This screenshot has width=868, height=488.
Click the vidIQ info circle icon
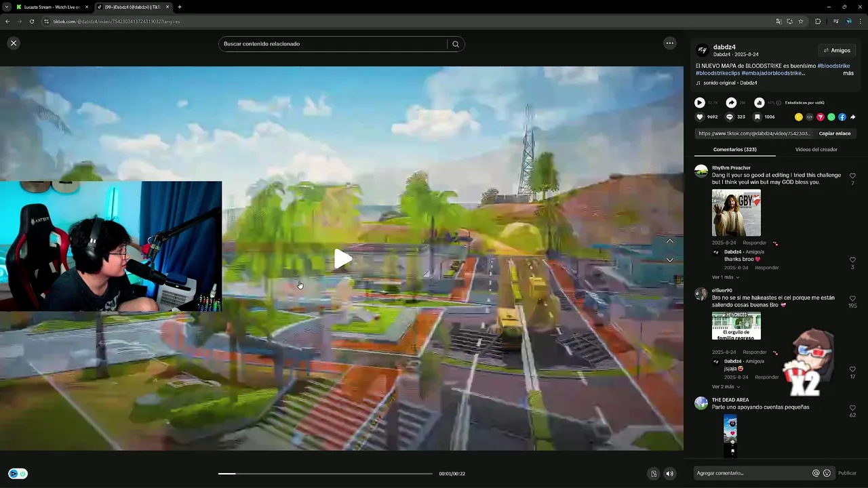coord(778,103)
